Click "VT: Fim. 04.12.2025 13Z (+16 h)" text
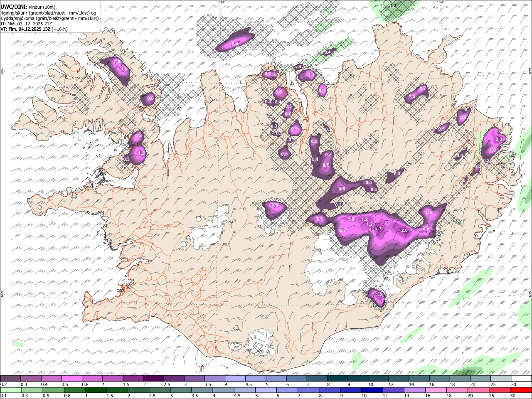 click(34, 29)
